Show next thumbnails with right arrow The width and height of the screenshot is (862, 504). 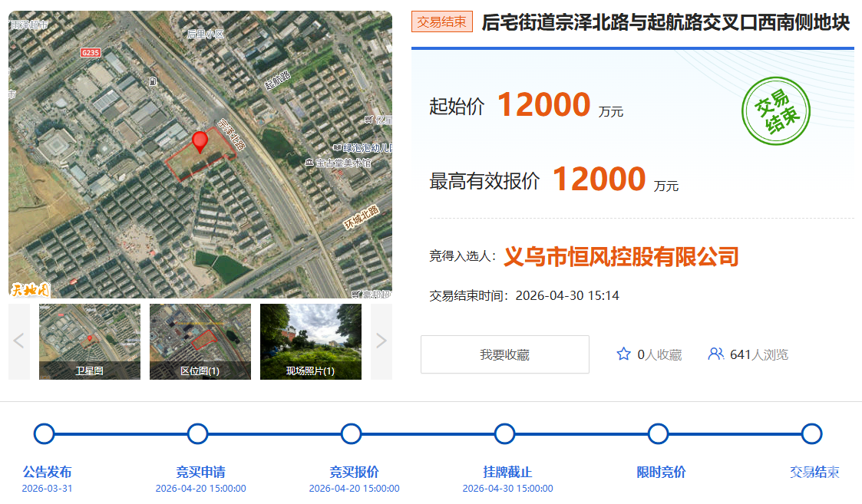click(381, 341)
